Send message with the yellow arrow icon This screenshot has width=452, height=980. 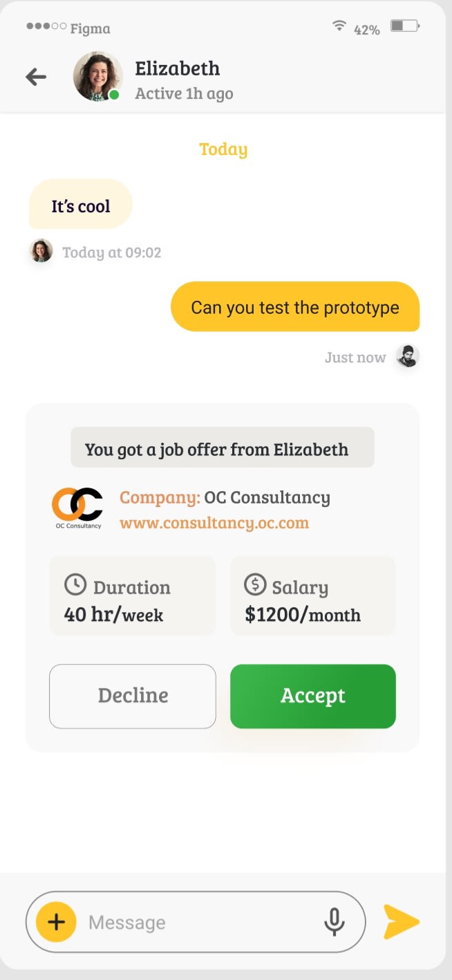(x=402, y=922)
